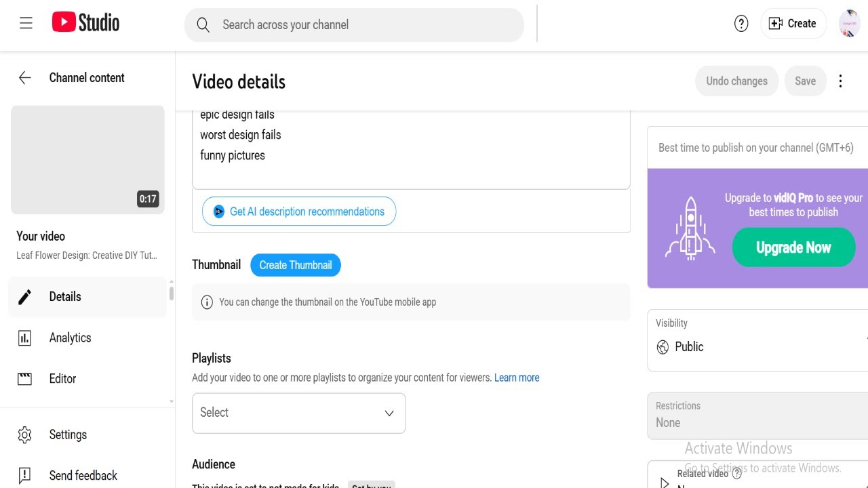This screenshot has width=868, height=488.
Task: Click into the description text box
Action: coord(411,149)
